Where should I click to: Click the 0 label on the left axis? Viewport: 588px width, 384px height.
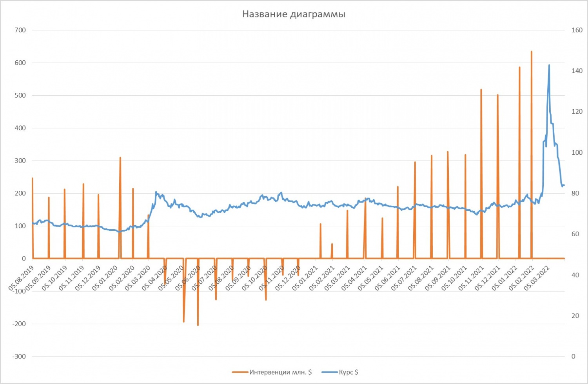pyautogui.click(x=24, y=259)
